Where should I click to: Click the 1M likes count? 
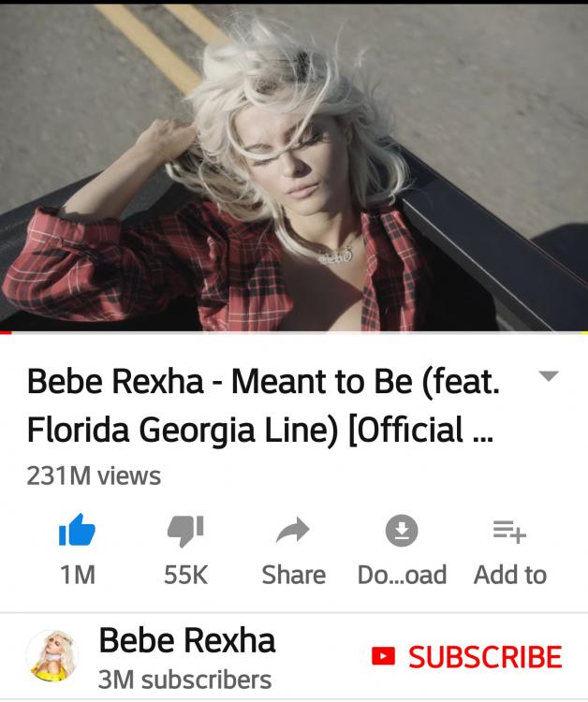click(78, 575)
